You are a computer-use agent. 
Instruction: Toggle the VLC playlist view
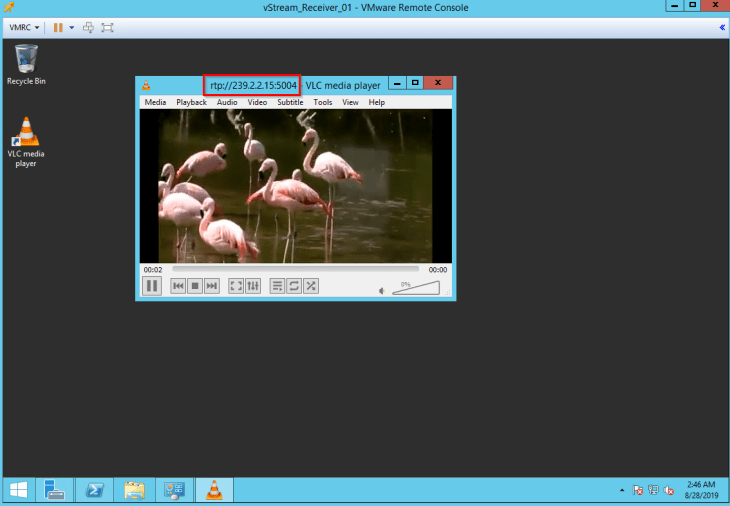tap(278, 286)
